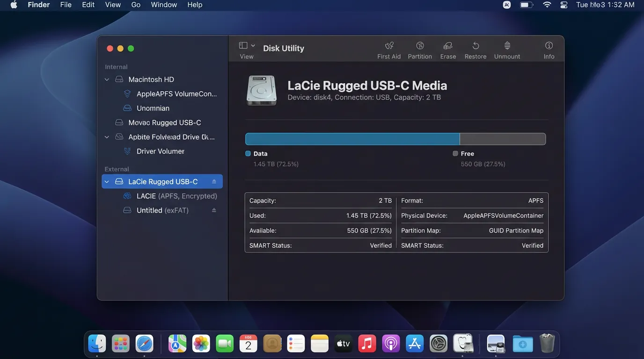Open Finder from the Dock
The width and height of the screenshot is (644, 359).
click(97, 344)
